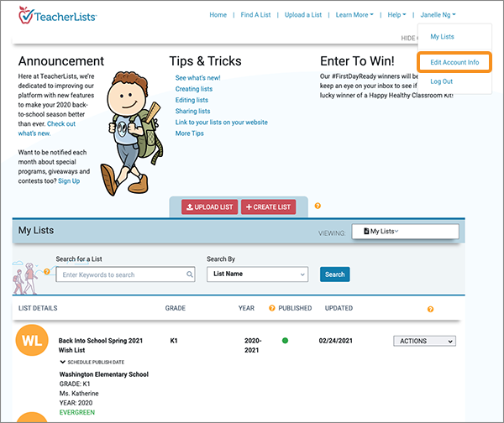Click the Published column header
The width and height of the screenshot is (504, 423).
click(x=295, y=308)
